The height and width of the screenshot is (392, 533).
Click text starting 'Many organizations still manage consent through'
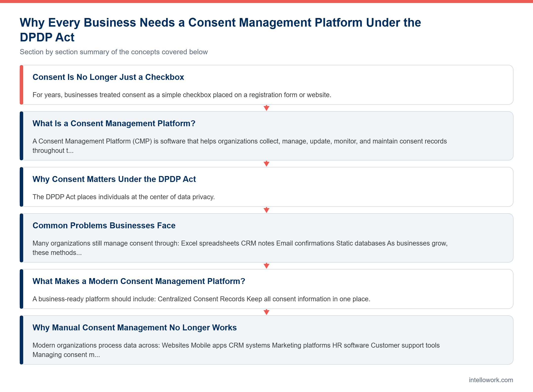coord(240,248)
